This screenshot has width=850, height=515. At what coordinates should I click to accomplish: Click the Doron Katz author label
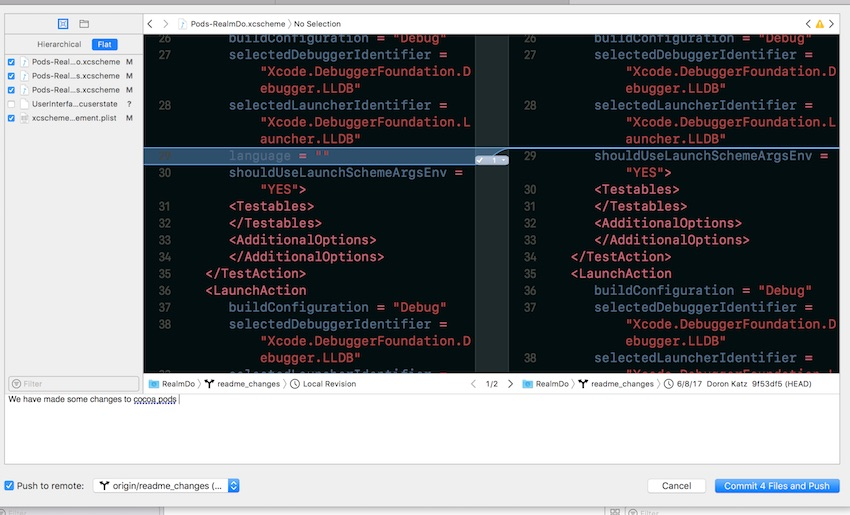click(726, 384)
